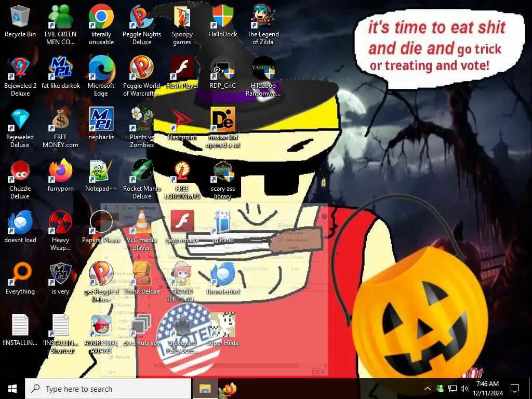The width and height of the screenshot is (532, 399).
Task: Launch Plants vs Zombies
Action: click(x=142, y=129)
